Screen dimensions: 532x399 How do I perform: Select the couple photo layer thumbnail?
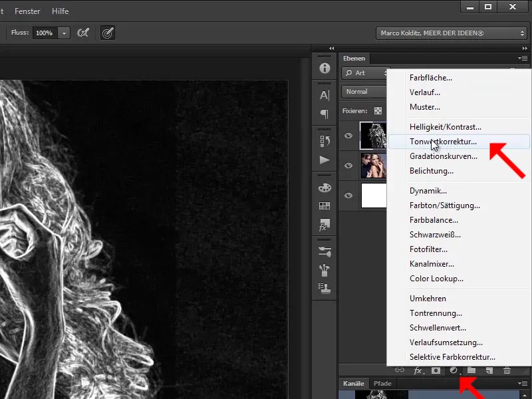coord(374,166)
